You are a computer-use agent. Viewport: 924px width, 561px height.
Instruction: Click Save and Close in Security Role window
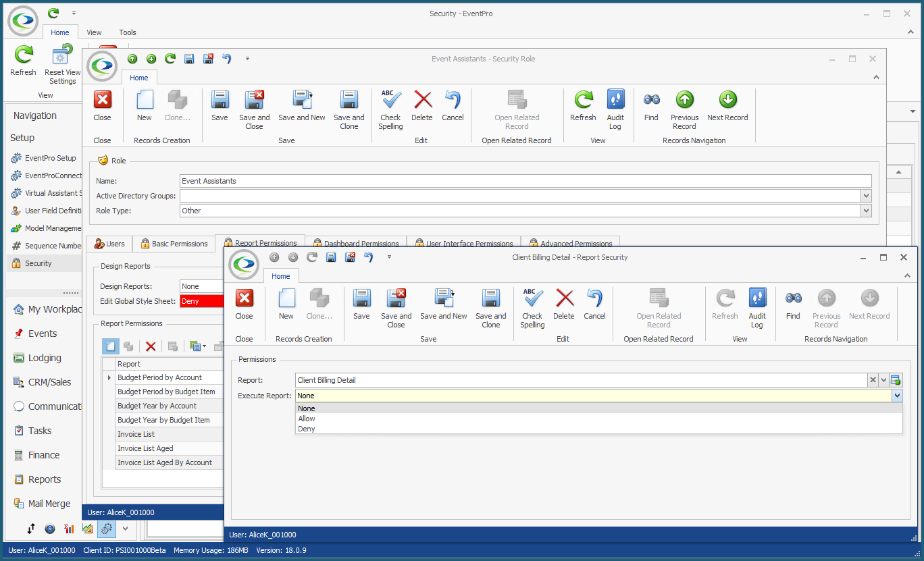(x=254, y=110)
